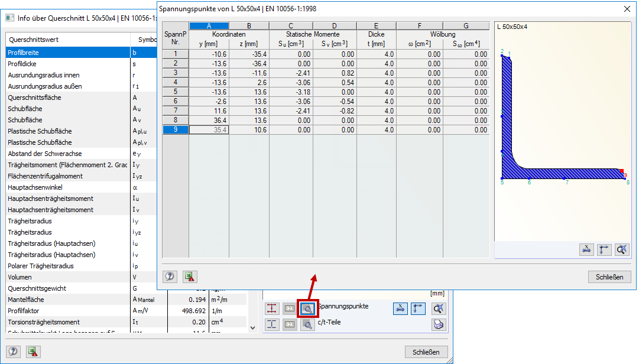Open c/t-Teile details table button
The height and width of the screenshot is (364, 639).
click(307, 324)
